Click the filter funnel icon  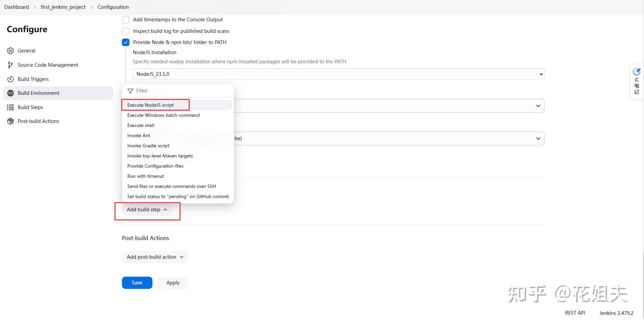[130, 91]
